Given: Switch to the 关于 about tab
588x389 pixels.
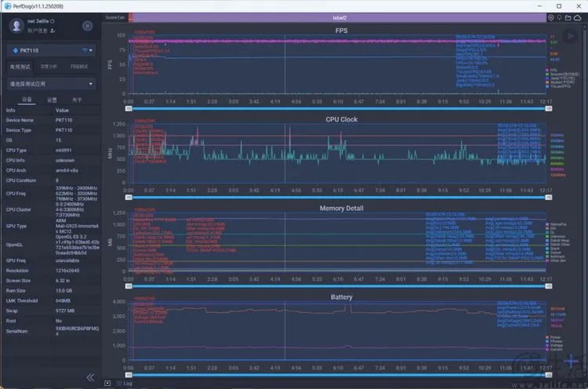Looking at the screenshot, I should 77,100.
